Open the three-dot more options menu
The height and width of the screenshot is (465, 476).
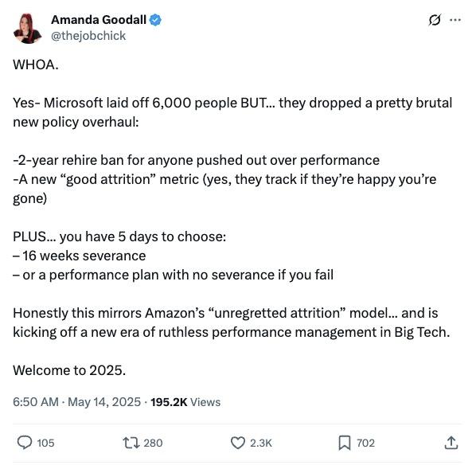coord(455,20)
